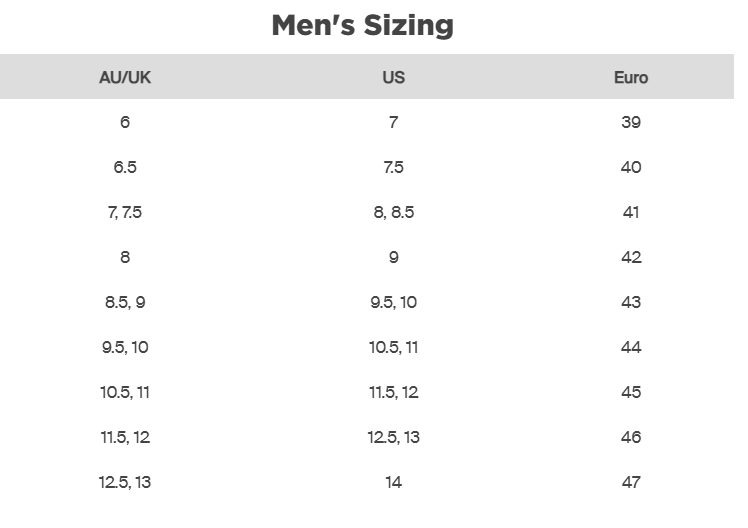Viewport: 748px width, 528px height.
Task: Click Euro size 47 cell
Action: click(x=631, y=482)
